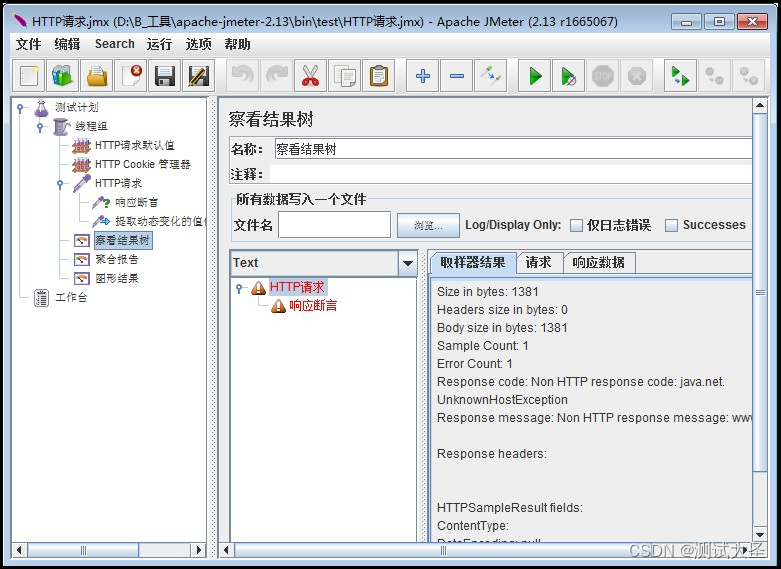The height and width of the screenshot is (569, 781).
Task: Select 提取动态变化的值 tree item
Action: [x=160, y=221]
